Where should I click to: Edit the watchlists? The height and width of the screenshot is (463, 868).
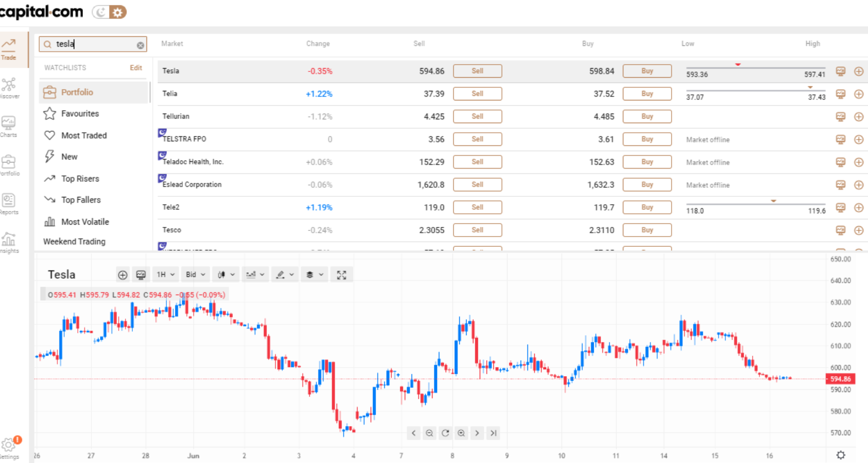(136, 68)
